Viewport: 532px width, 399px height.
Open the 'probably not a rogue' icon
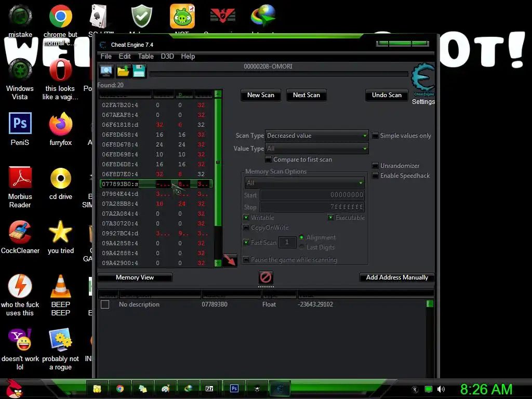tap(60, 340)
